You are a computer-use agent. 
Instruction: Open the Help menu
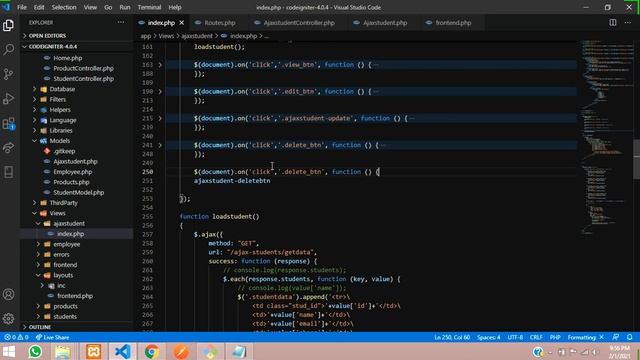pyautogui.click(x=175, y=7)
